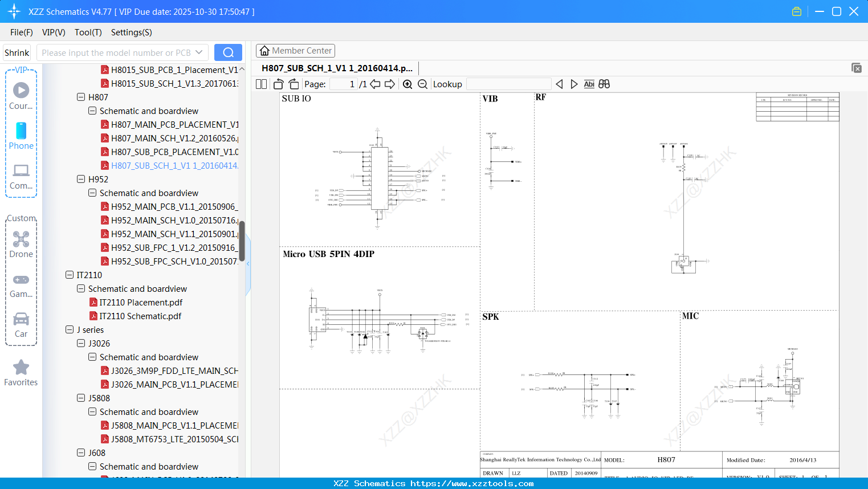Collapse the J3026 tree node
Viewport: 868px width, 489px height.
tap(81, 343)
